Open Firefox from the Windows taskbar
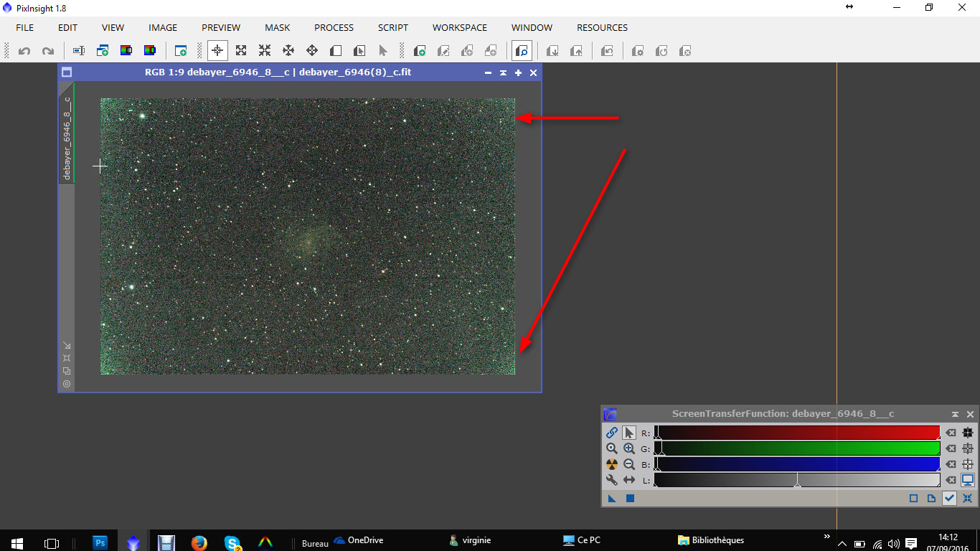The width and height of the screenshot is (980, 551). pos(199,542)
